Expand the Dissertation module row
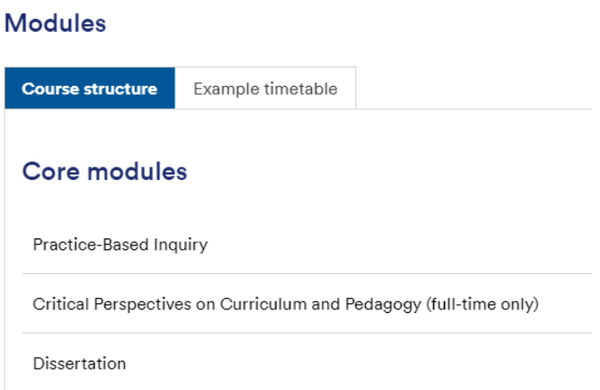Viewport: 600px width, 390px height. click(x=307, y=362)
